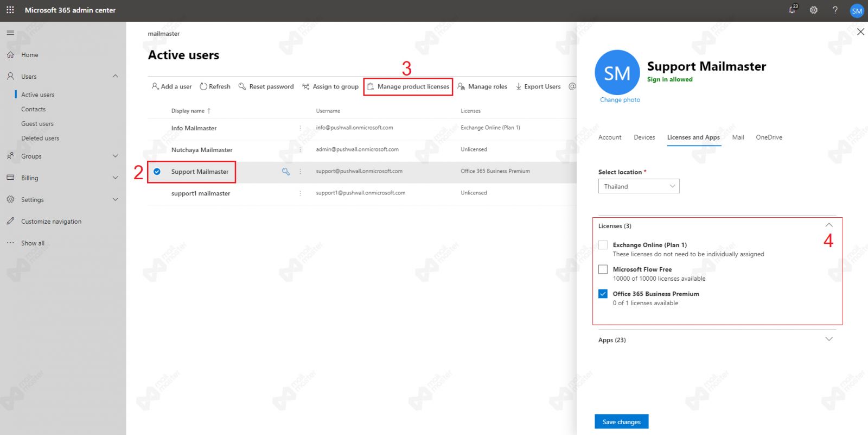
Task: Check the Microsoft Flow Free license
Action: click(603, 269)
